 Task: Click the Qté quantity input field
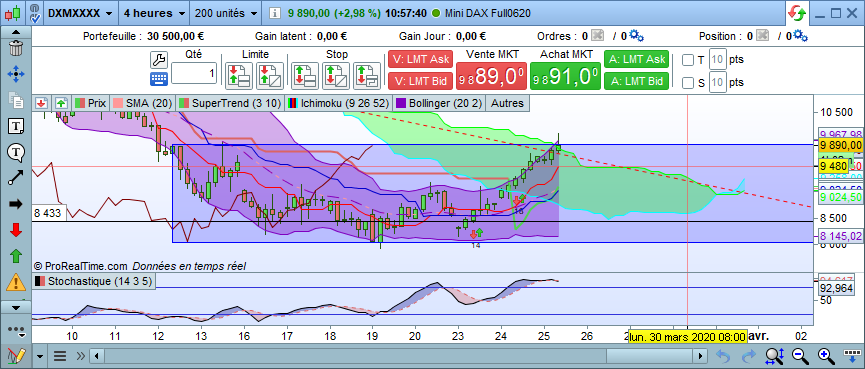194,73
